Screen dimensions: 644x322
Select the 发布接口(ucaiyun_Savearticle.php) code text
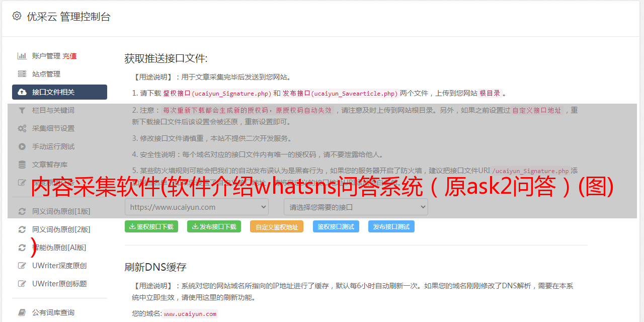340,93
